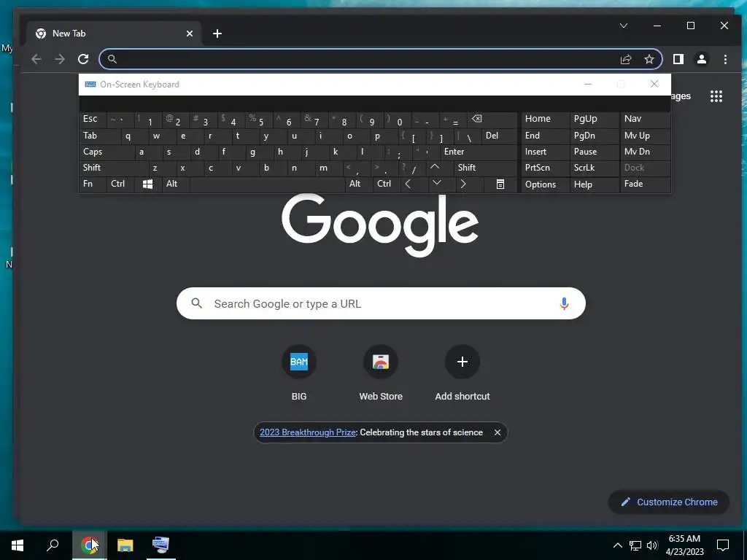Open volume control in system tray
The width and height of the screenshot is (747, 560).
(652, 545)
